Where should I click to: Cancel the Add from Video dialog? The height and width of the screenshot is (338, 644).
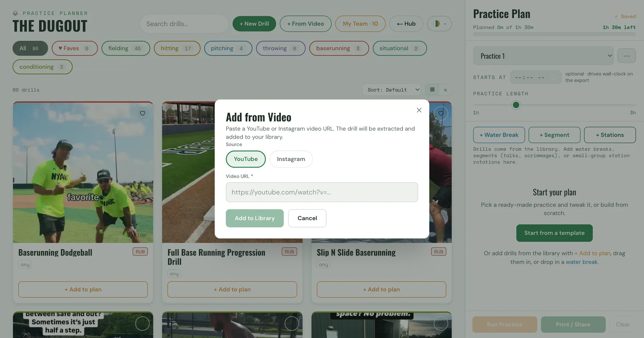pyautogui.click(x=307, y=218)
